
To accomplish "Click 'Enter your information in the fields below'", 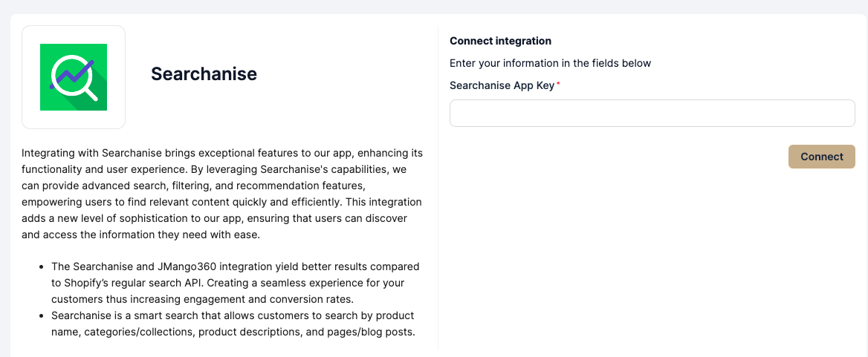I will click(x=550, y=63).
